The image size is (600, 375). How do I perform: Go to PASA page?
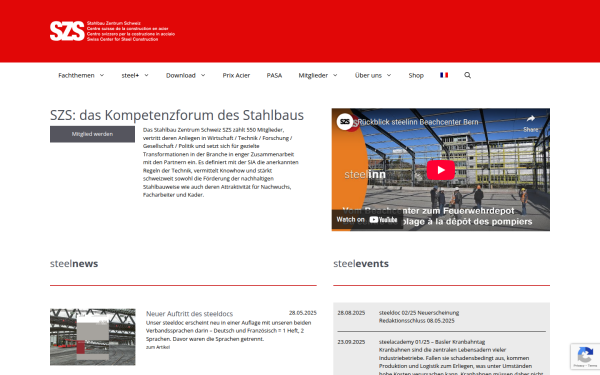[x=274, y=75]
